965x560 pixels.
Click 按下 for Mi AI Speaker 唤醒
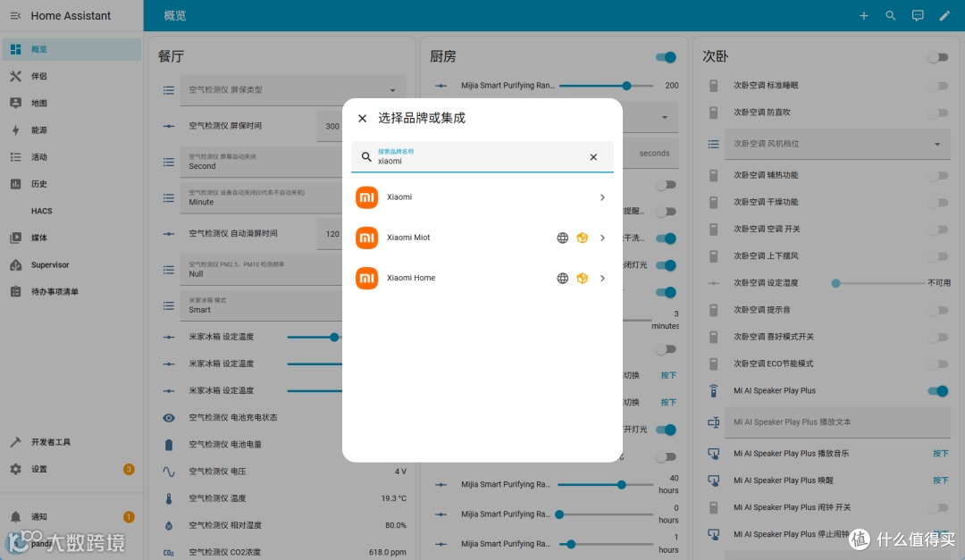[940, 481]
